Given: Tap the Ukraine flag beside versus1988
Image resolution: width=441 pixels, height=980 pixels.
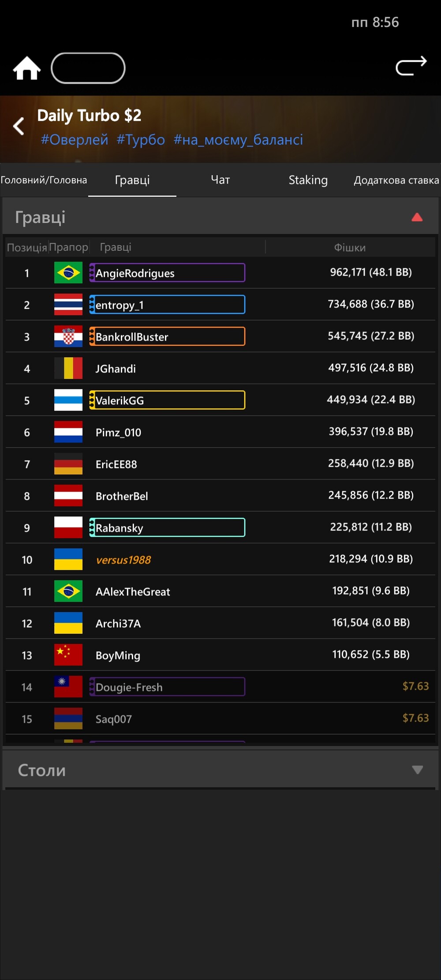Looking at the screenshot, I should (x=68, y=559).
